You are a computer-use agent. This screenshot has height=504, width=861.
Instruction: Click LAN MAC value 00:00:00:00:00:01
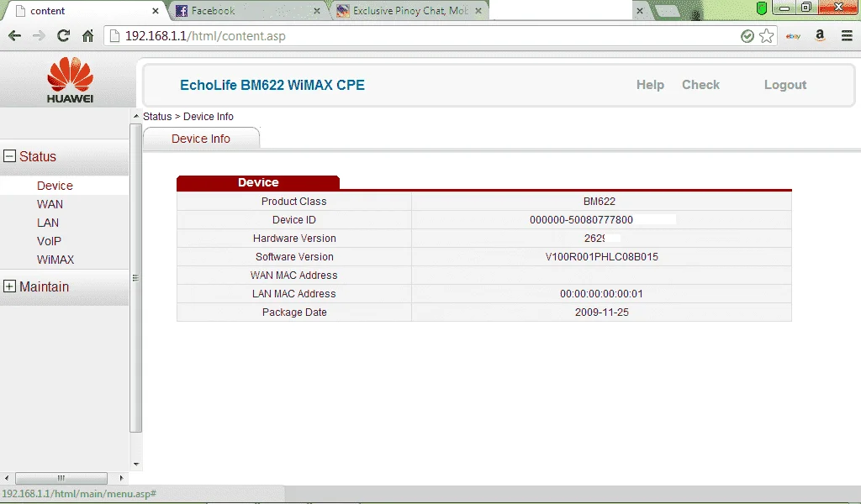coord(601,293)
